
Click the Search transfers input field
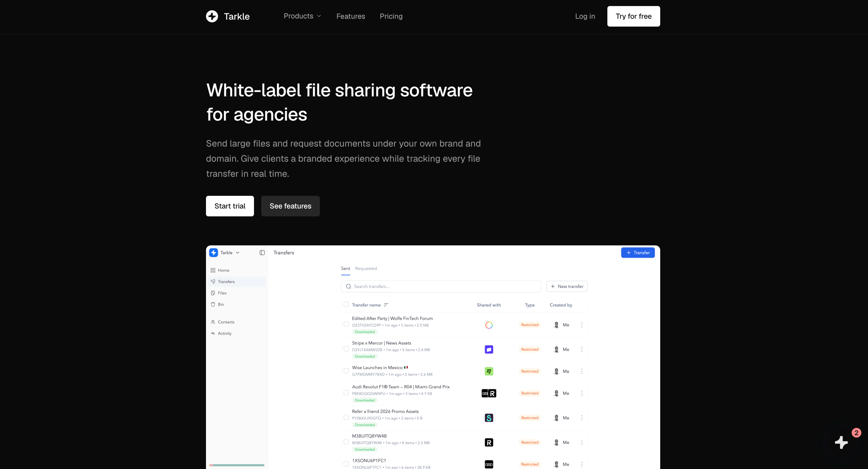[x=441, y=286]
